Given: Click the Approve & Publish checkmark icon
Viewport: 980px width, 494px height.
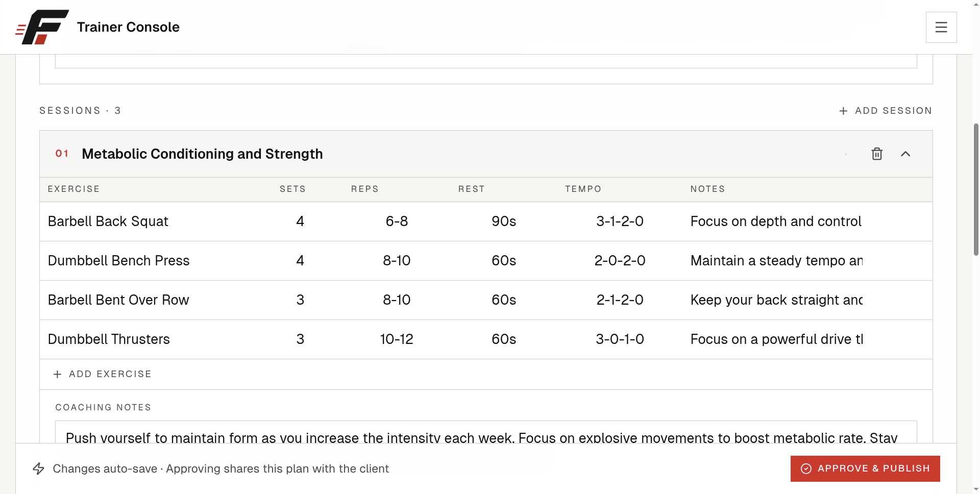Looking at the screenshot, I should [806, 468].
